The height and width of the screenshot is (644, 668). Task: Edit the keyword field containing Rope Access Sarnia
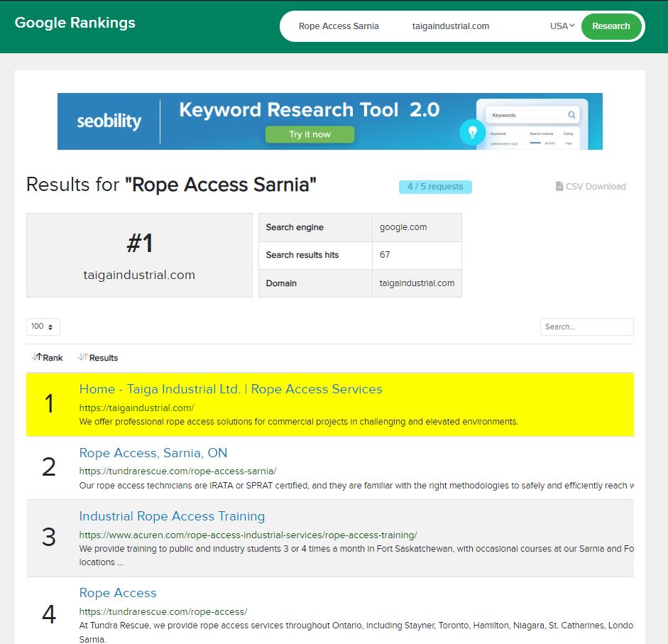(x=339, y=26)
